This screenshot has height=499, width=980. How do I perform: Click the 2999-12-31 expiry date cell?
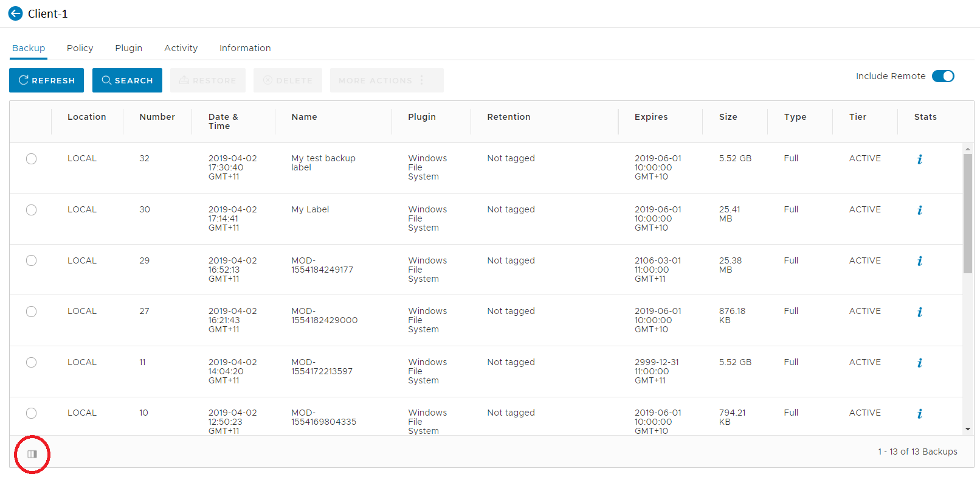tap(657, 371)
